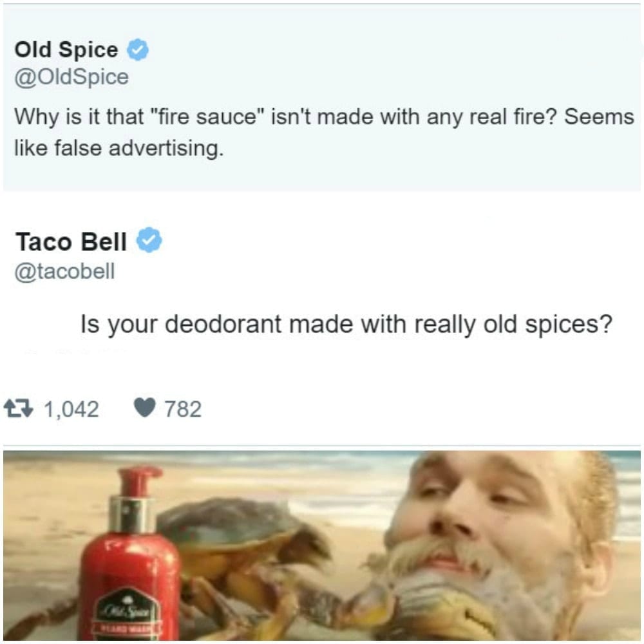Click Old Spice's blue verified badge

coord(137,50)
